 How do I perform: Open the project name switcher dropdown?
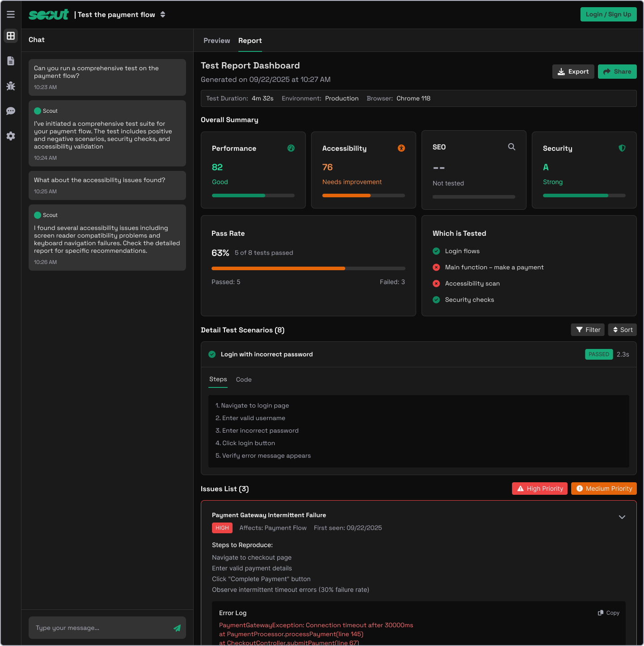tap(163, 14)
